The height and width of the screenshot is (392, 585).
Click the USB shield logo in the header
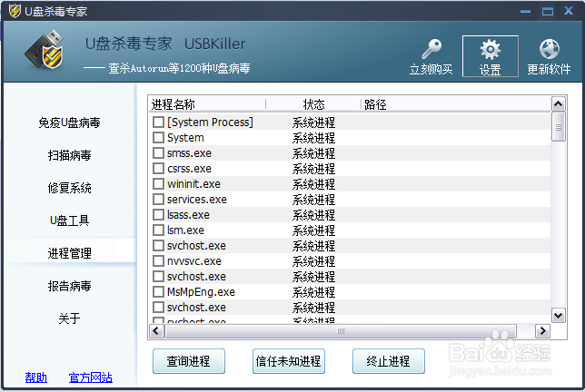pos(45,50)
